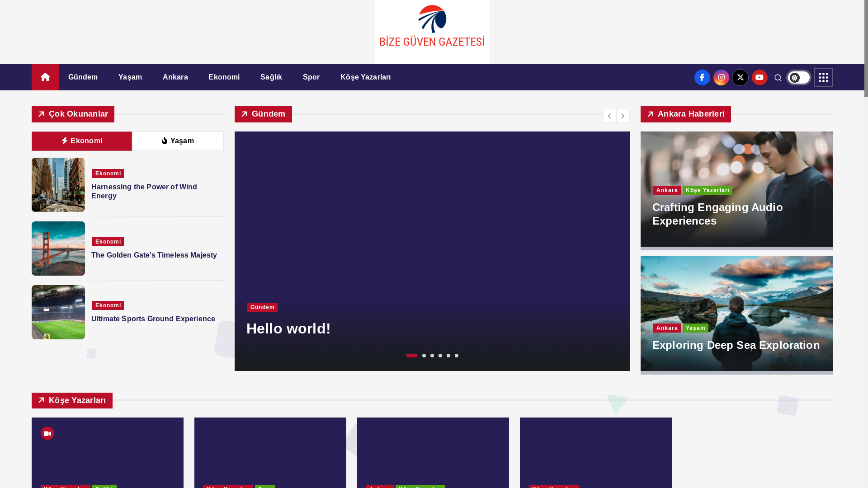Open the Facebook social icon

(x=702, y=78)
